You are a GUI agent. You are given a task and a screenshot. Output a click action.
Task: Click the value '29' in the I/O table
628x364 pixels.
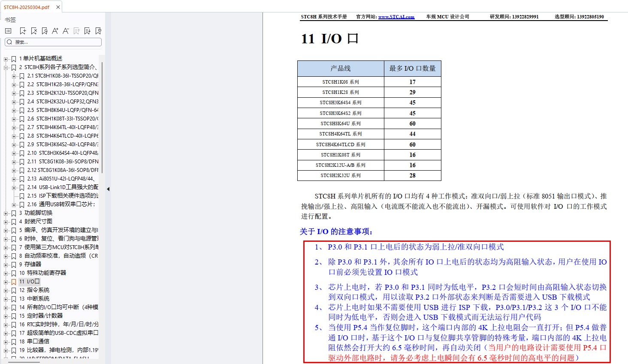click(412, 92)
